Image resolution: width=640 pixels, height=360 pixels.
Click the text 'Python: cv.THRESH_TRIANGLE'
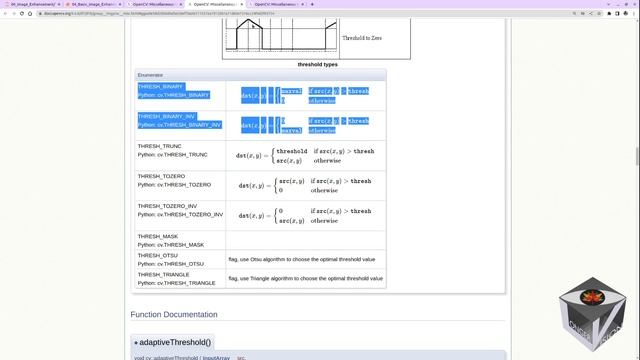[176, 283]
